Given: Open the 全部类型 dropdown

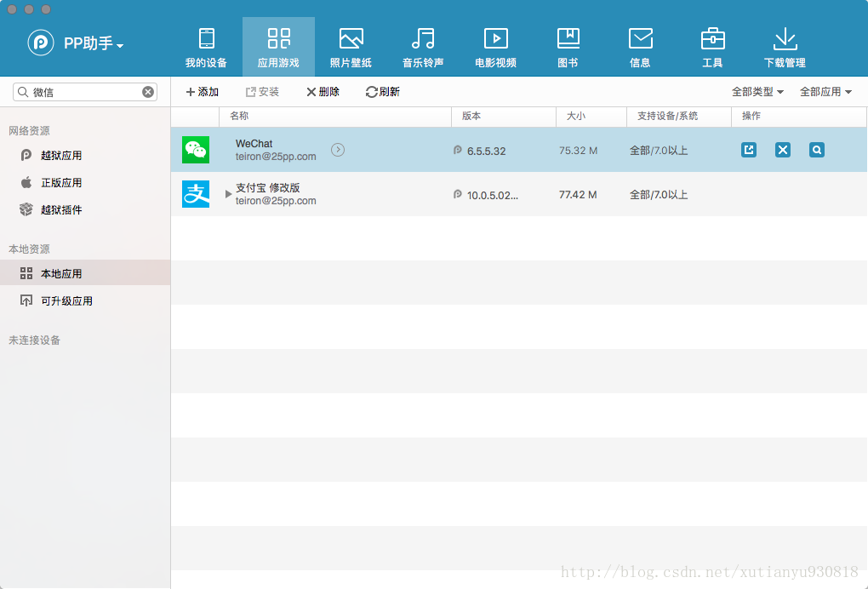Looking at the screenshot, I should coord(757,92).
